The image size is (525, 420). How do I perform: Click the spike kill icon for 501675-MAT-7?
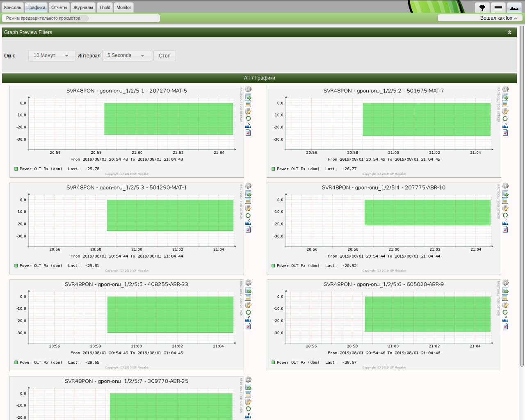505,126
